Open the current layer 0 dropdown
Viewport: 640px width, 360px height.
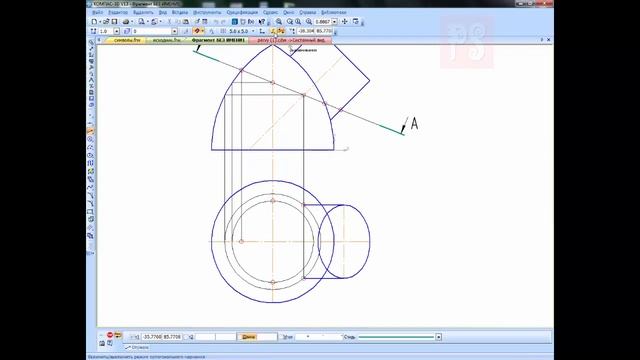coord(174,31)
